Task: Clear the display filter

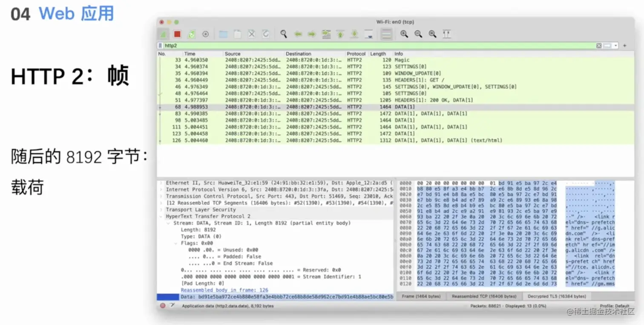Action: click(x=599, y=46)
